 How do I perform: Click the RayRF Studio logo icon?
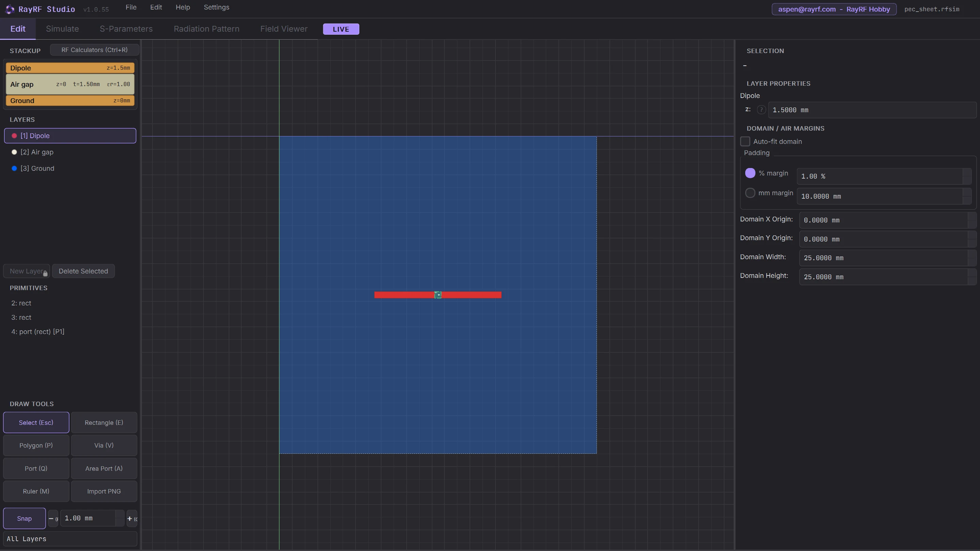point(10,9)
